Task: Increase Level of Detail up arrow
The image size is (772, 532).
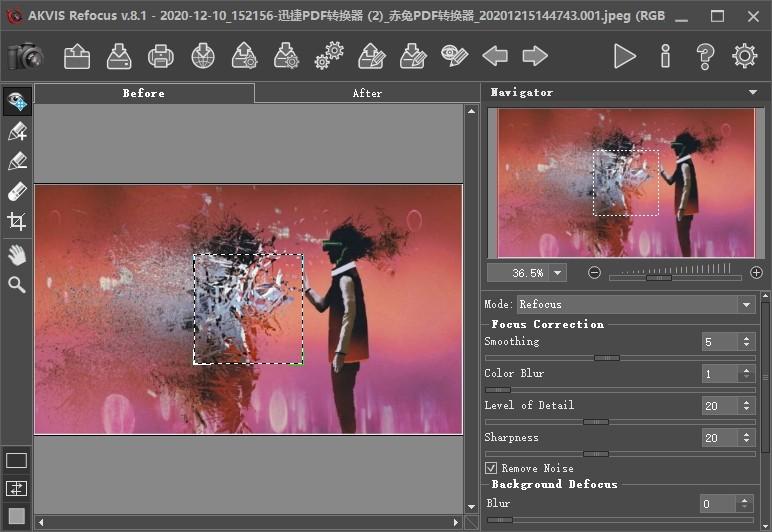Action: (x=746, y=402)
